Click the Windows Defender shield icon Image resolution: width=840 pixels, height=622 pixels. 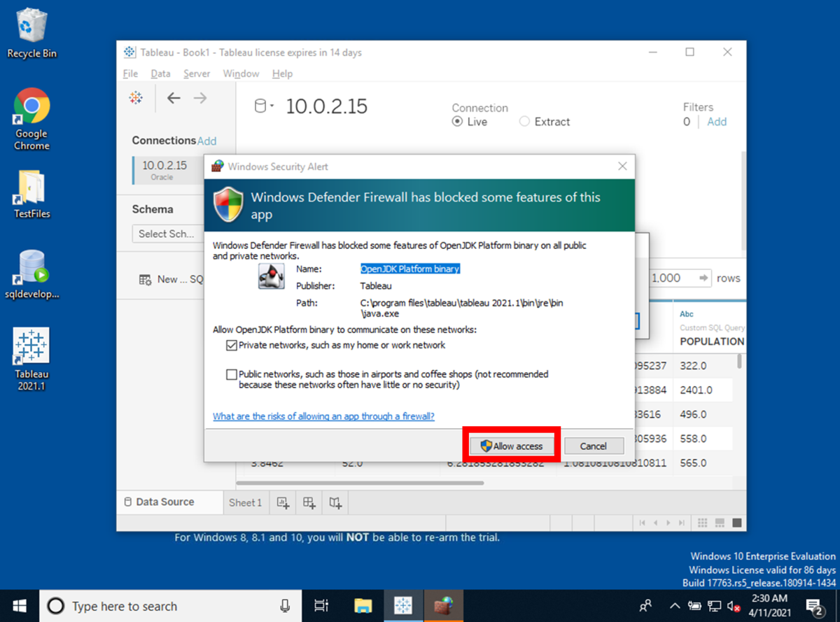tap(228, 205)
